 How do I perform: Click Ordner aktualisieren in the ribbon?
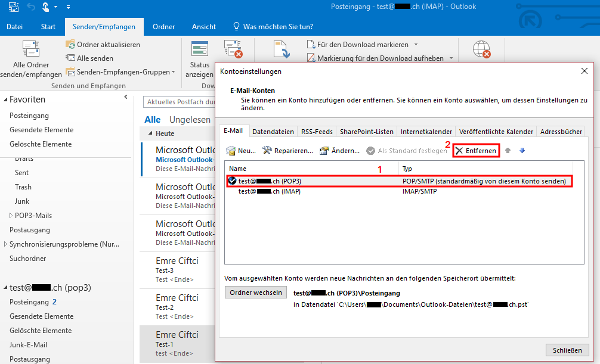click(x=103, y=44)
